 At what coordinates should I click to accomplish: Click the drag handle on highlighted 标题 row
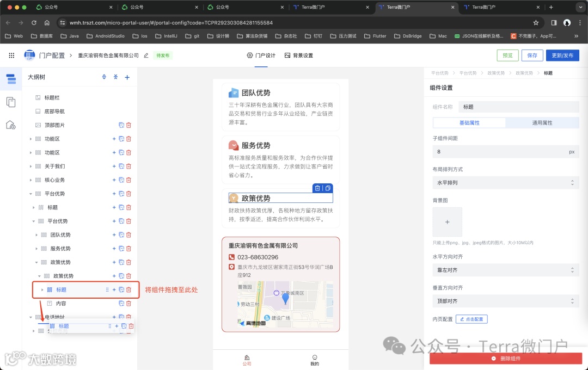[x=107, y=290]
